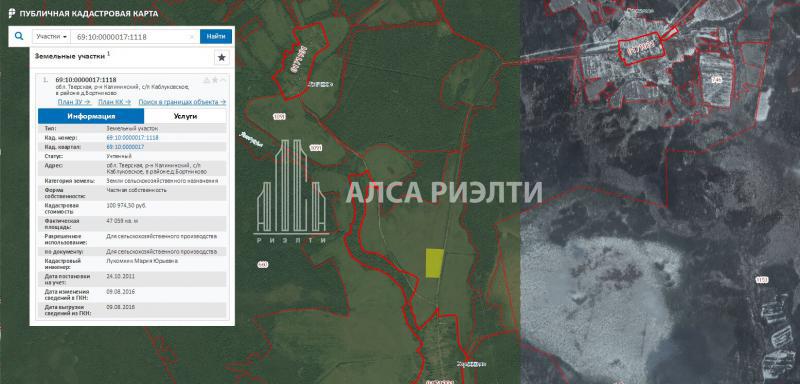Select the Информация tab
The image size is (800, 384).
[x=91, y=116]
